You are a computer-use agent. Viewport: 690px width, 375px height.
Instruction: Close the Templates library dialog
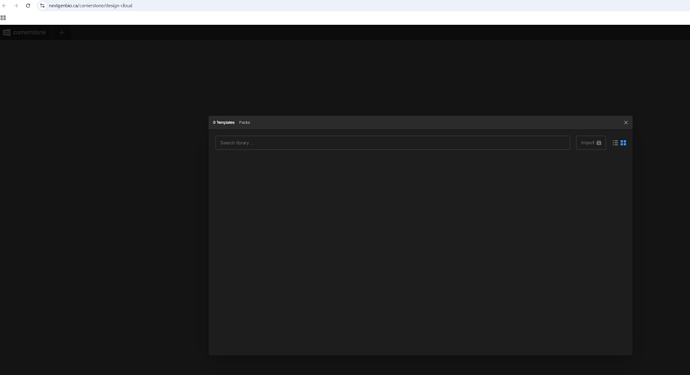click(626, 122)
